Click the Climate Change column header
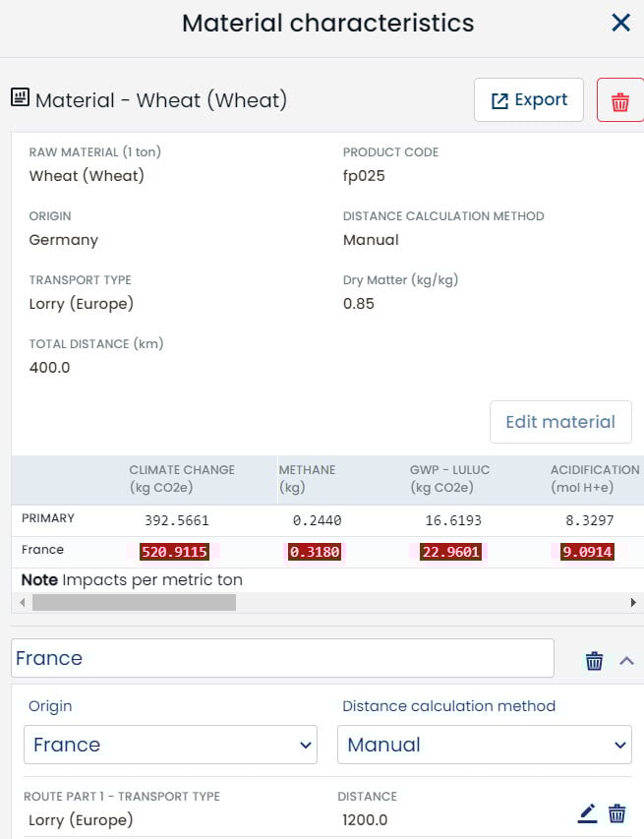Screen dimensions: 644x839 [182, 478]
